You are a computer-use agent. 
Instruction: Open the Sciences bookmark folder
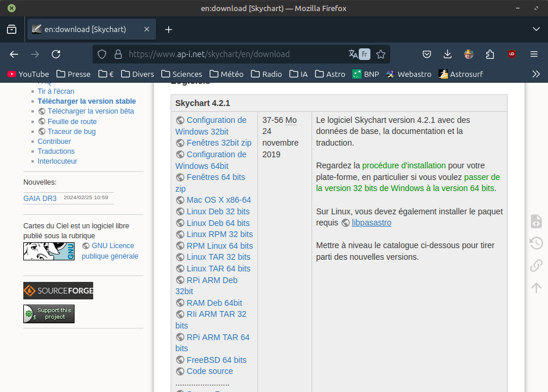click(x=182, y=74)
